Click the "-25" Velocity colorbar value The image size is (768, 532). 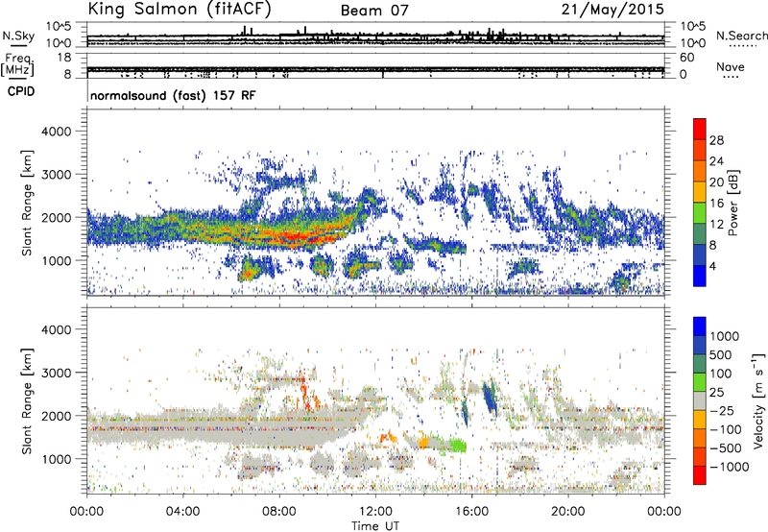click(x=721, y=411)
